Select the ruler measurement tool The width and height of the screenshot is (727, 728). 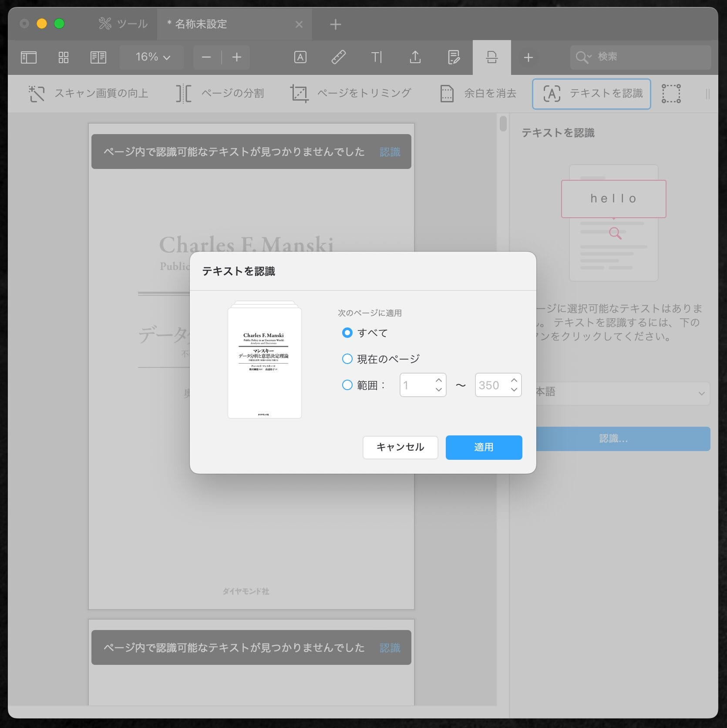338,57
